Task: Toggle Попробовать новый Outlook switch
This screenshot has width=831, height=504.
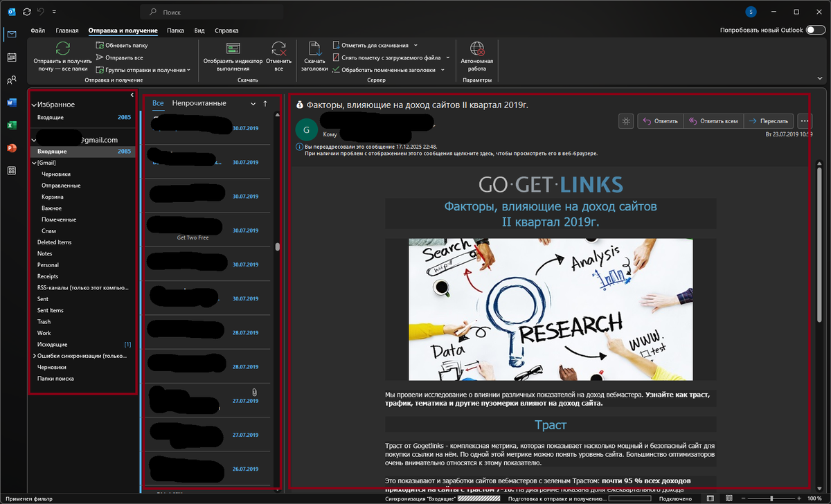Action: [x=815, y=30]
